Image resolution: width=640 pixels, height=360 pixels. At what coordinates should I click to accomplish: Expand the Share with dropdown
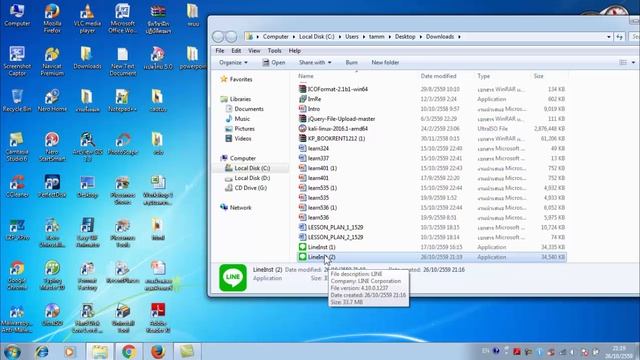pos(315,62)
